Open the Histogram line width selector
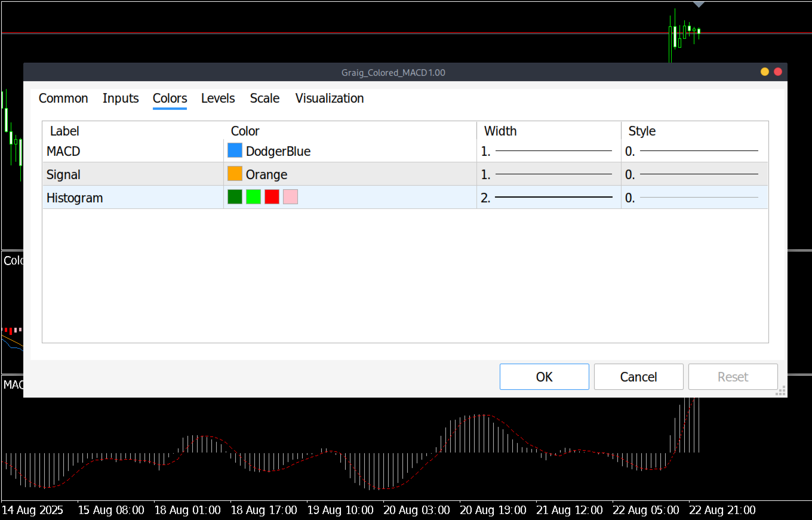 [x=549, y=198]
